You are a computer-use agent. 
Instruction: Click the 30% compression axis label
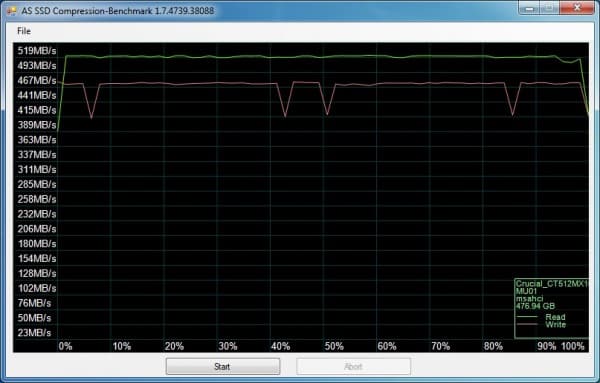228,347
